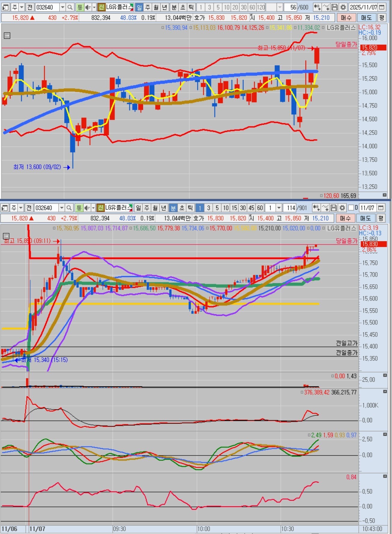Expand the arrow beside the lower speaker icon

[93, 208]
